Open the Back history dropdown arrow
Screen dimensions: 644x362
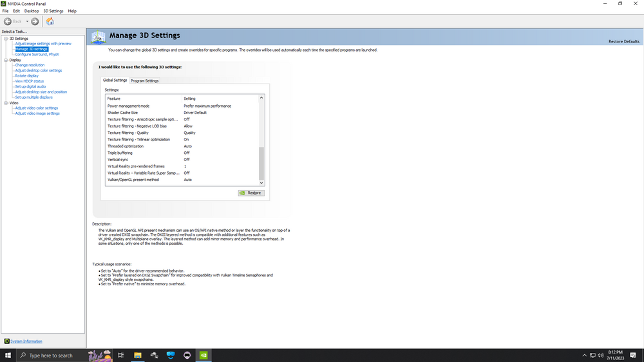[x=27, y=21]
